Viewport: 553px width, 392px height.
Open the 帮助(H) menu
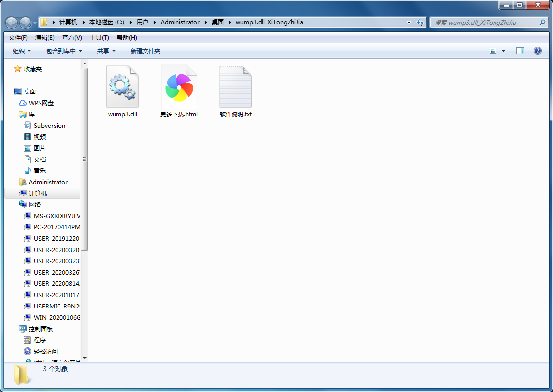point(127,38)
